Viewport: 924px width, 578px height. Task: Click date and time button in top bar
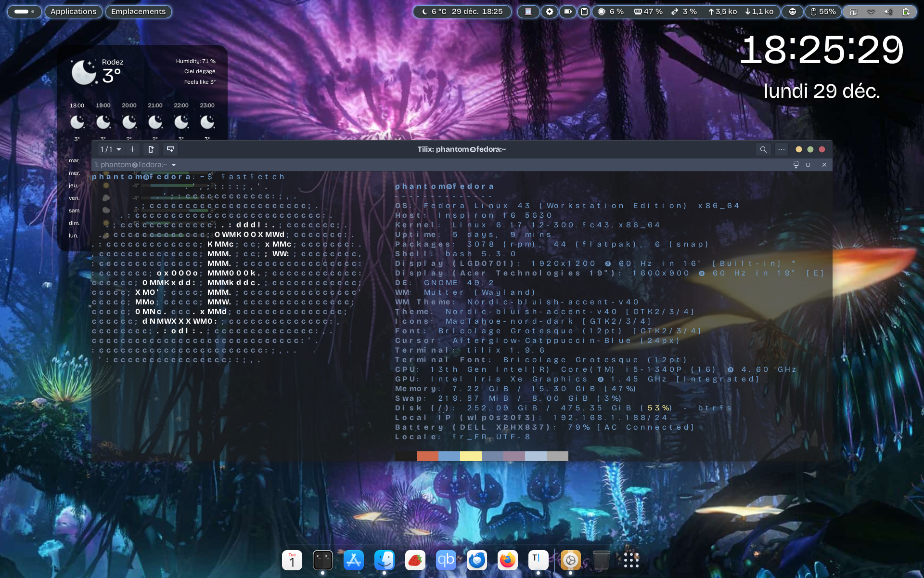(476, 12)
